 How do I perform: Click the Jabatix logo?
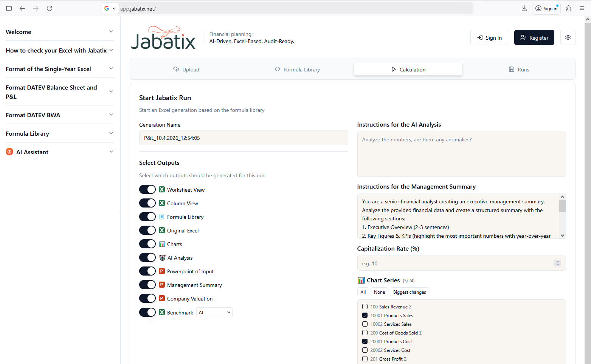[163, 37]
